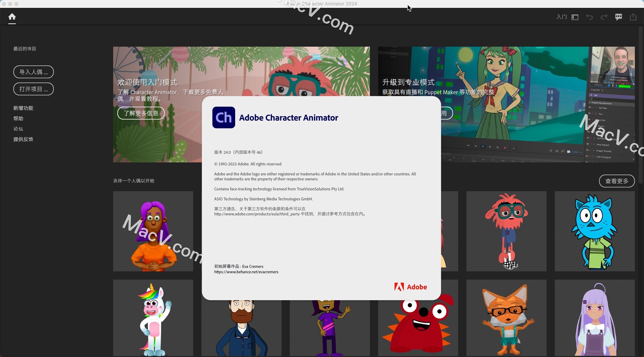
Task: Click the Redo arrow in the top bar
Action: [604, 17]
